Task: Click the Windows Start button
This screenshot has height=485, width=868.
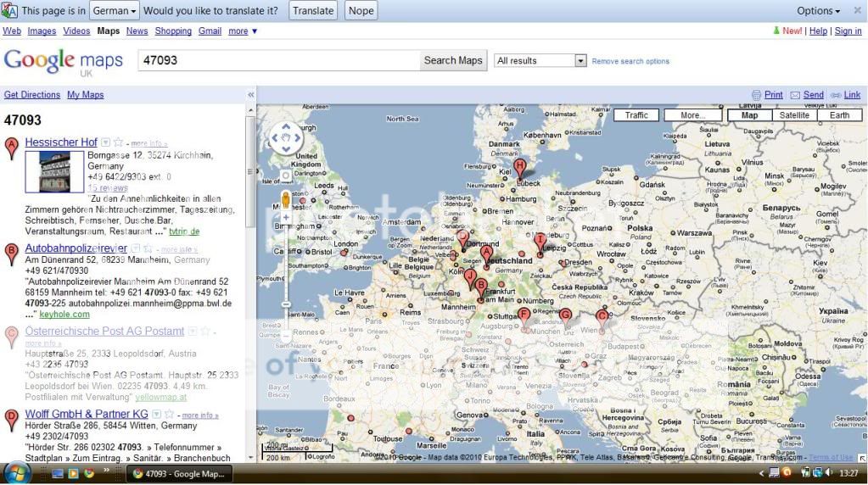Action: (x=17, y=473)
